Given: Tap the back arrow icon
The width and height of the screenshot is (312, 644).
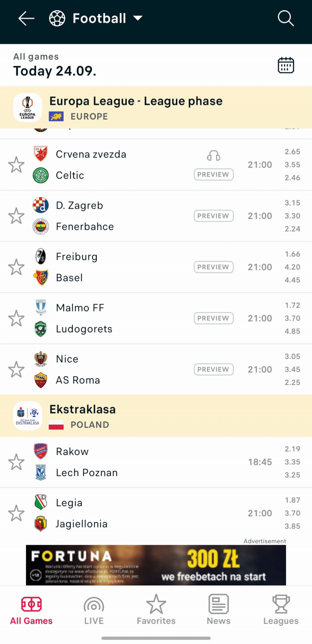Looking at the screenshot, I should [26, 18].
